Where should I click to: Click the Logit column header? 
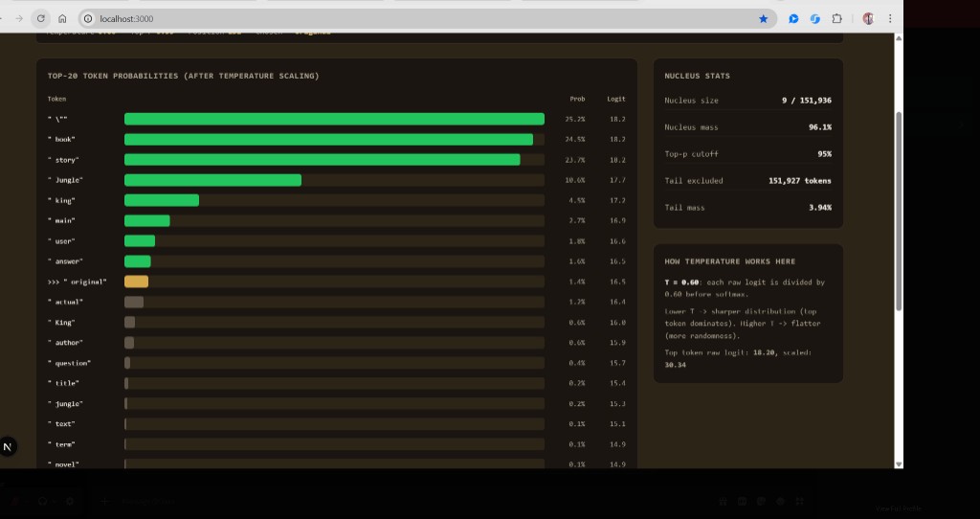[615, 99]
